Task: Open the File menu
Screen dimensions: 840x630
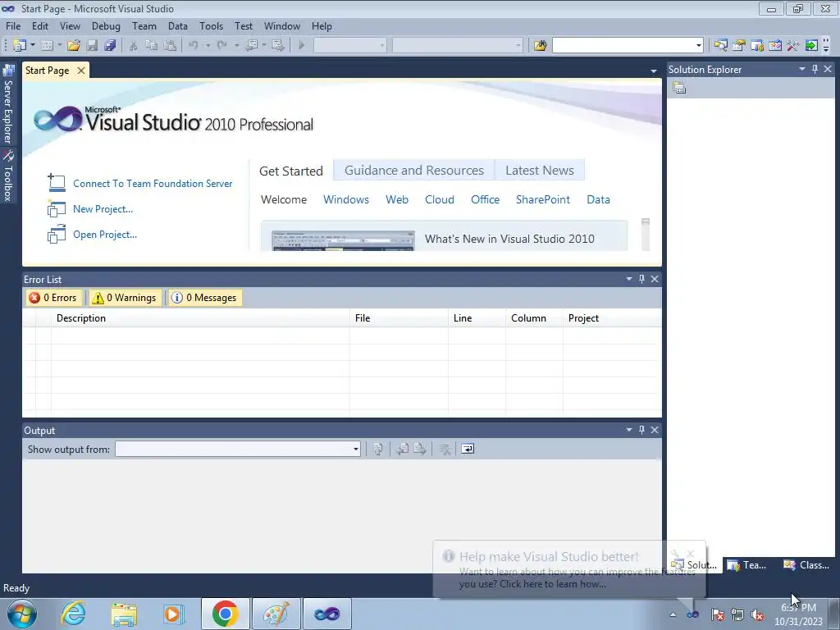Action: pyautogui.click(x=13, y=26)
